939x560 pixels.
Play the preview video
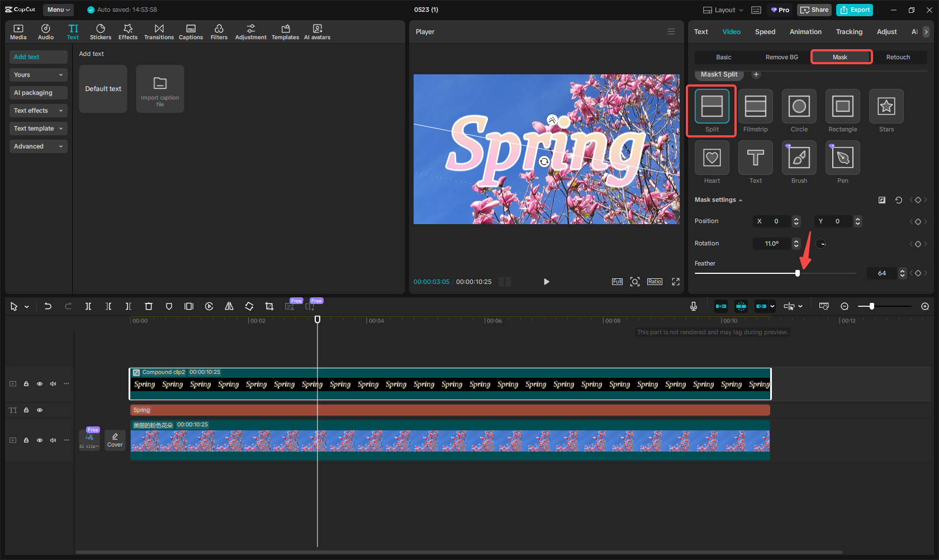pyautogui.click(x=547, y=282)
